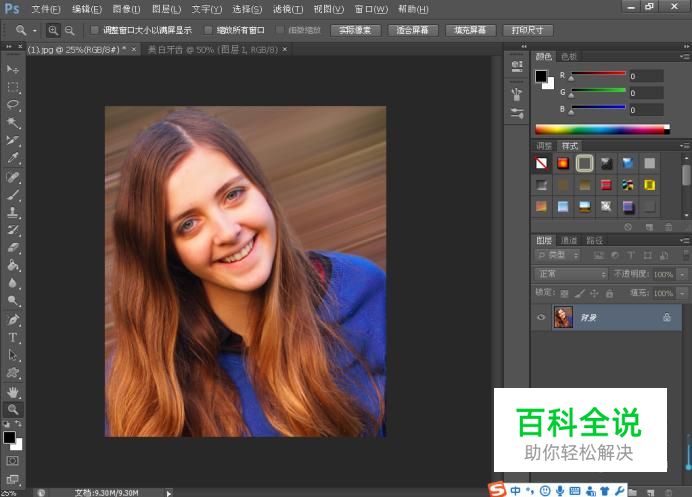The width and height of the screenshot is (692, 497).
Task: Select the Lasso tool
Action: [x=13, y=104]
